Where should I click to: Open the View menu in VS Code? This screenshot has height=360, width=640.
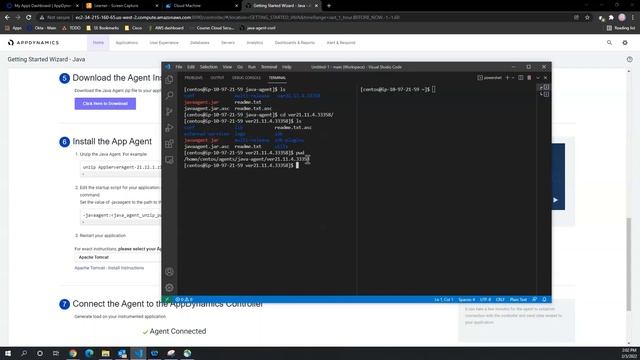pyautogui.click(x=227, y=67)
